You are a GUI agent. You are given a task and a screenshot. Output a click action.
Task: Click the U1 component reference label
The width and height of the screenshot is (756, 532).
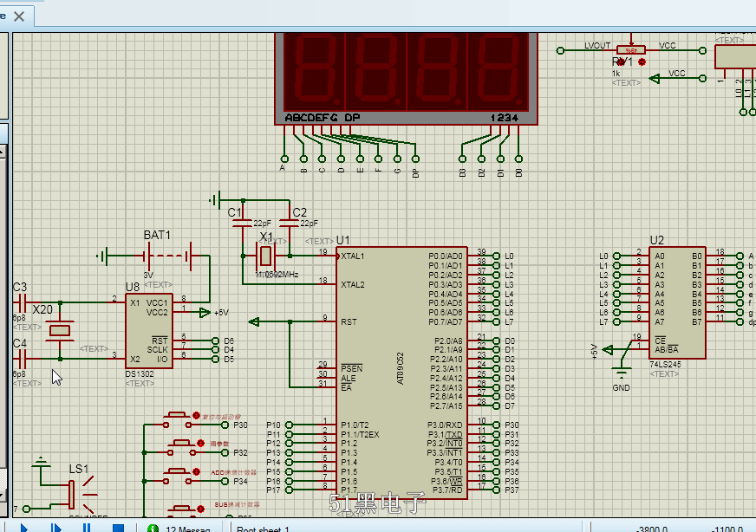(x=342, y=240)
